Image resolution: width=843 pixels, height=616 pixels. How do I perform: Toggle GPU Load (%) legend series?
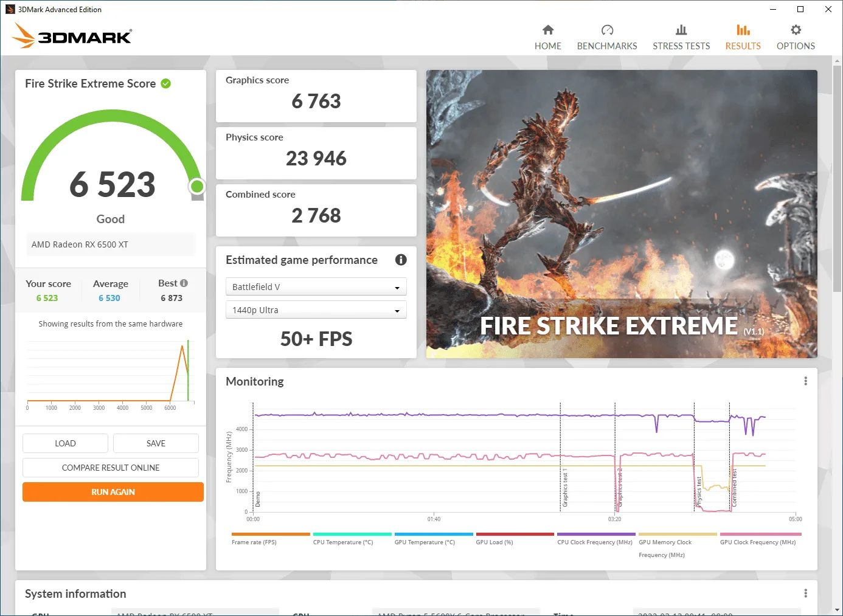click(494, 542)
